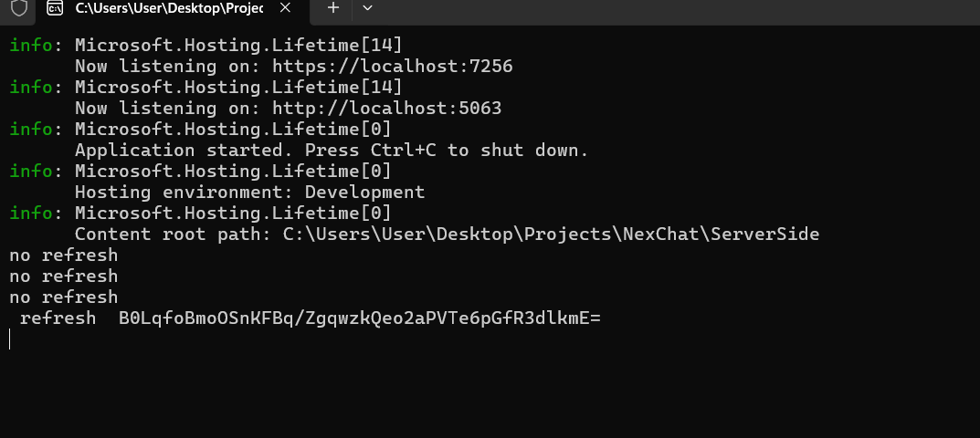Click 'Application started' message line
Image resolution: width=980 pixels, height=438 pixels.
[332, 150]
